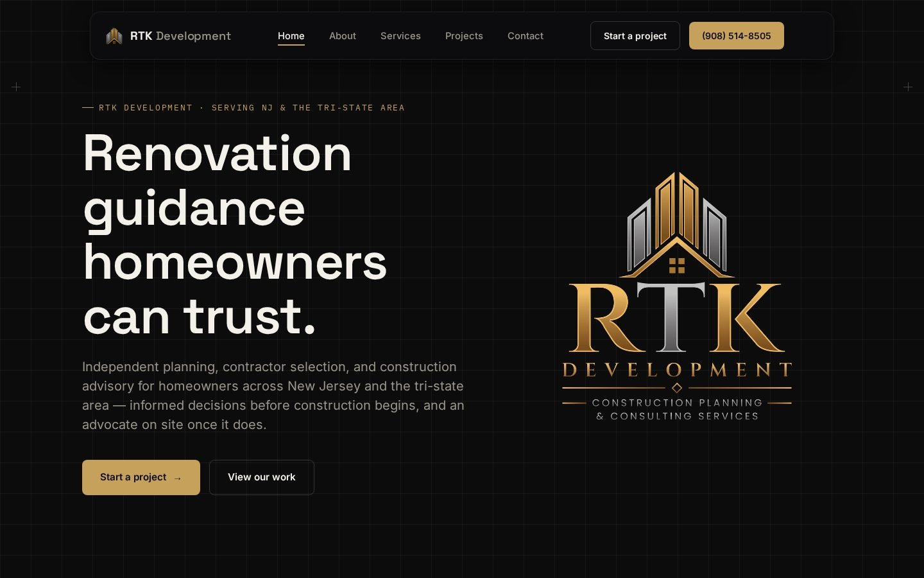Click the gold Start a project arrow button
The height and width of the screenshot is (578, 924).
pyautogui.click(x=141, y=477)
